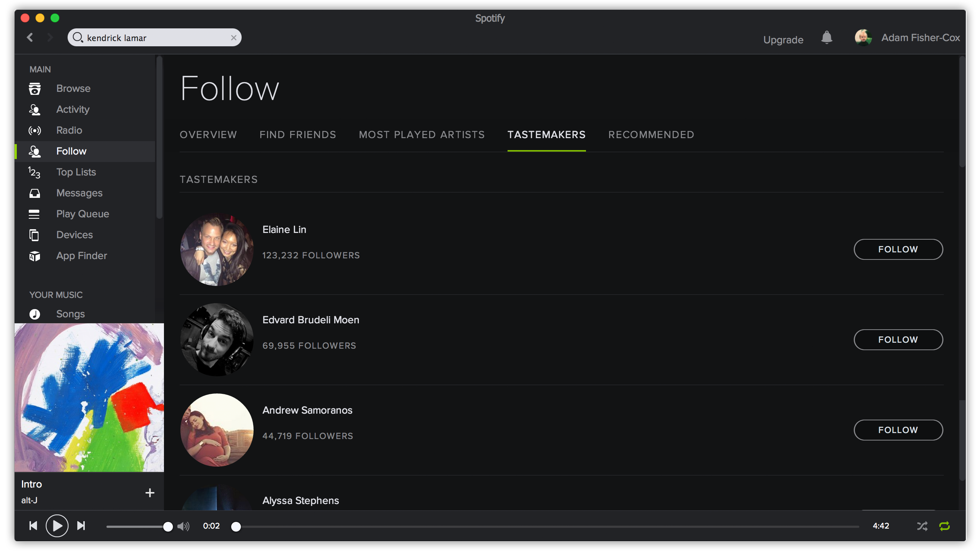Open the Most Played Artists tab
This screenshot has height=554, width=980.
(422, 135)
